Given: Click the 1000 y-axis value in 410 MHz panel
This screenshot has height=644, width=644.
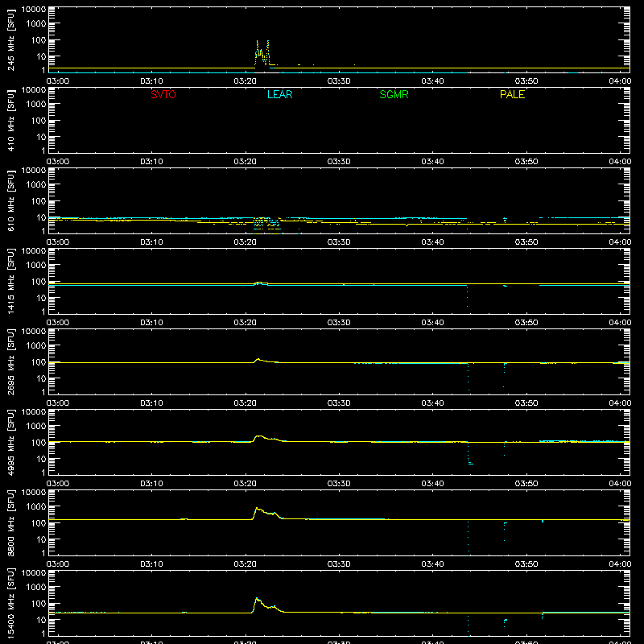Looking at the screenshot, I should click(x=36, y=105).
